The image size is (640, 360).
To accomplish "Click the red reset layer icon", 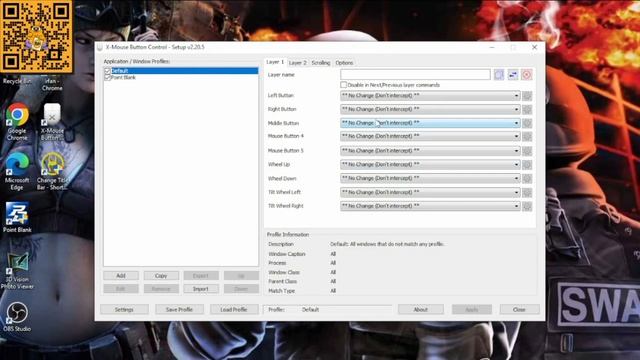I will [527, 75].
